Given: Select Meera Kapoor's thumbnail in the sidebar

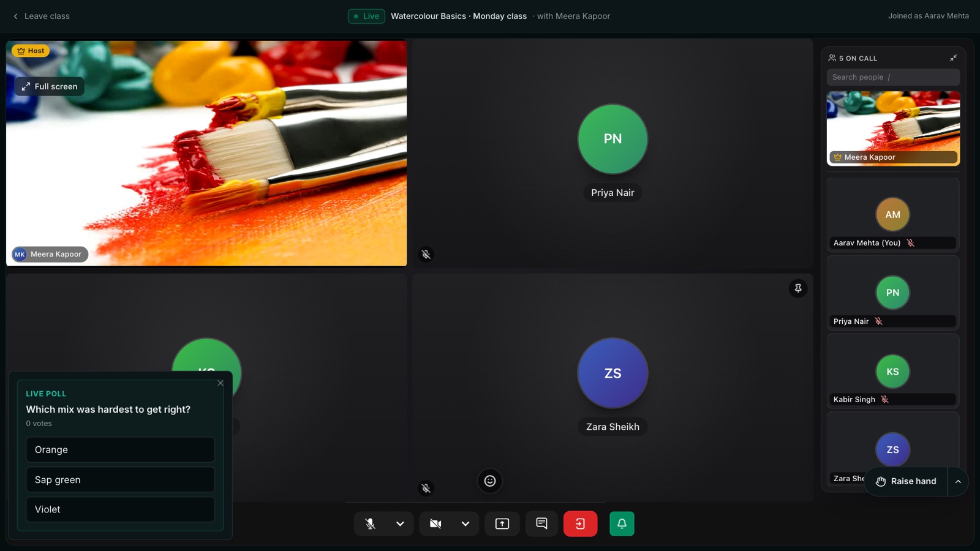Looking at the screenshot, I should pyautogui.click(x=893, y=129).
